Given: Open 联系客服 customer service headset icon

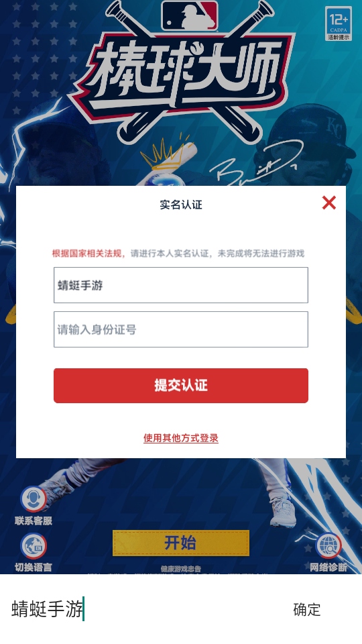Looking at the screenshot, I should coord(34,499).
